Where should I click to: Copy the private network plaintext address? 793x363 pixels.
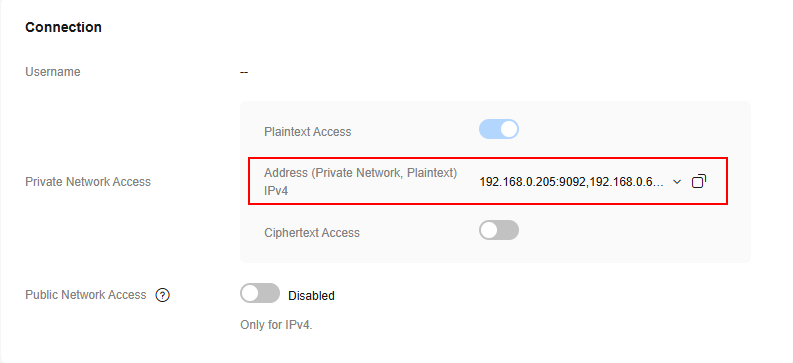(698, 182)
